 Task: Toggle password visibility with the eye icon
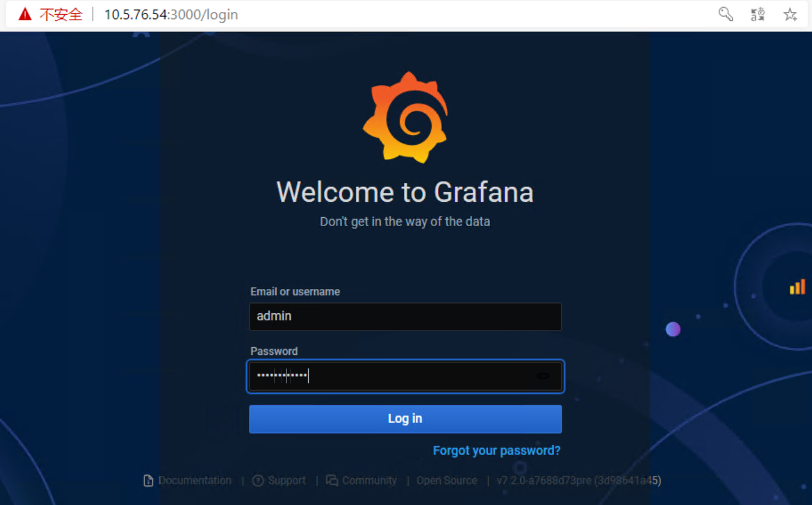(542, 376)
